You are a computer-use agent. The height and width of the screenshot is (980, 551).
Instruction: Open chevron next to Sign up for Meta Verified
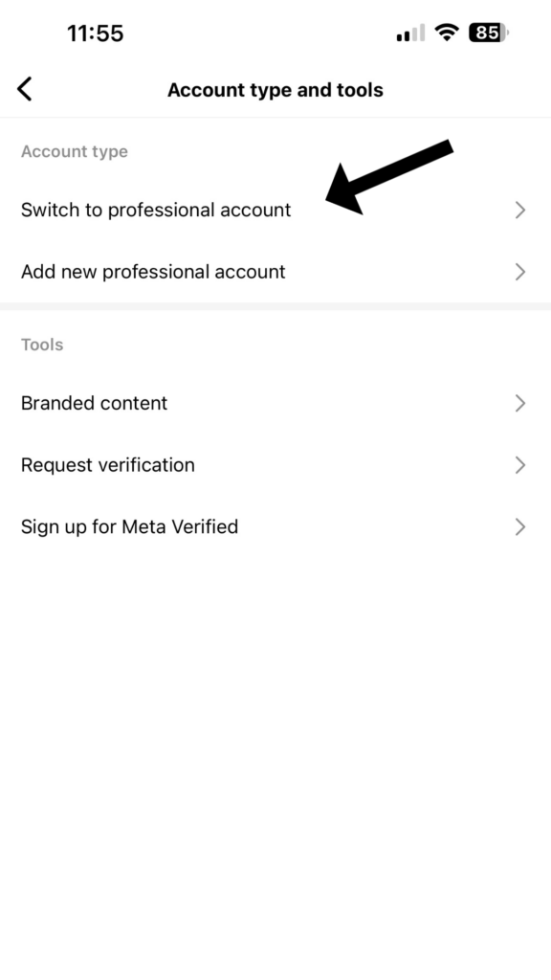[519, 527]
